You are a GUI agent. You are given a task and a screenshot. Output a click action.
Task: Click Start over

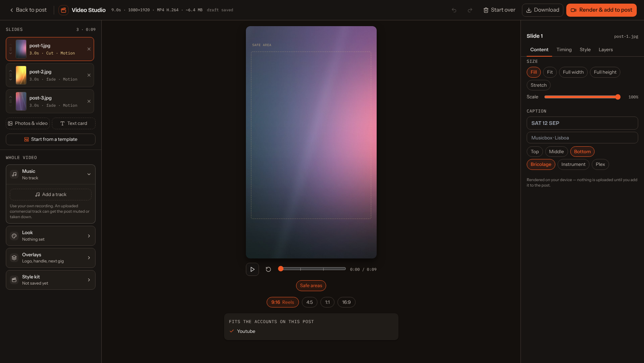click(499, 10)
